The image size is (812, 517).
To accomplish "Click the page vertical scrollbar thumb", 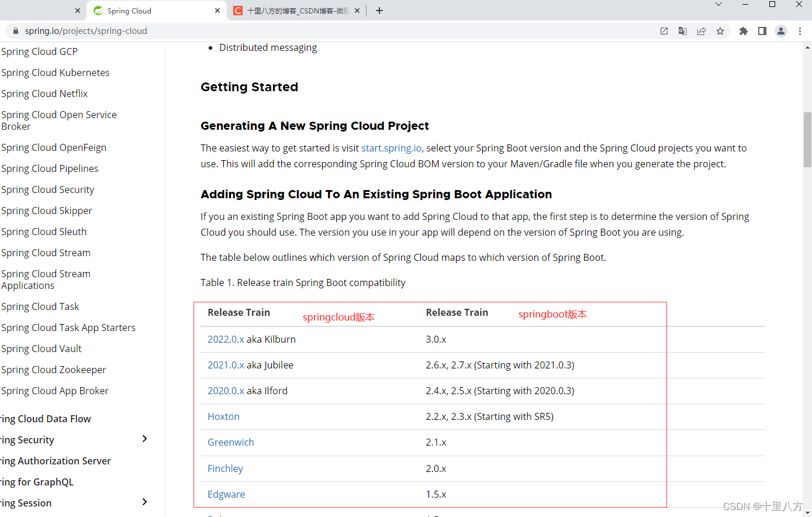I will (807, 139).
